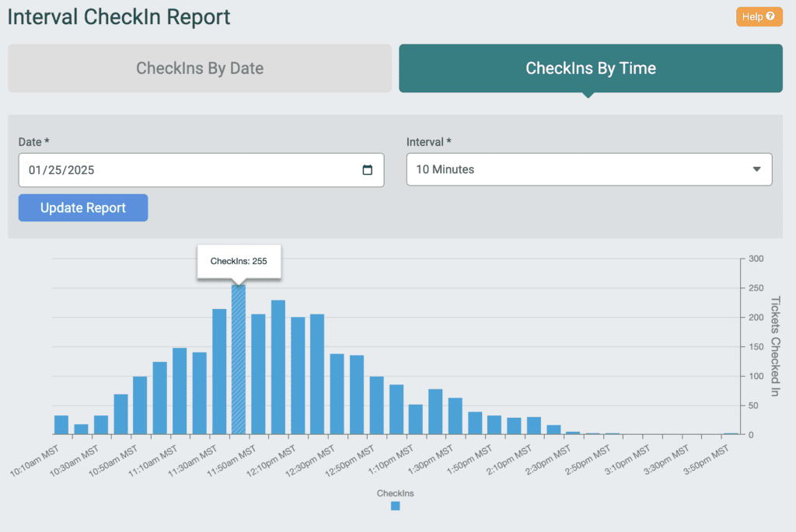This screenshot has height=532, width=796.
Task: Click the question mark icon in Help
Action: pyautogui.click(x=770, y=16)
